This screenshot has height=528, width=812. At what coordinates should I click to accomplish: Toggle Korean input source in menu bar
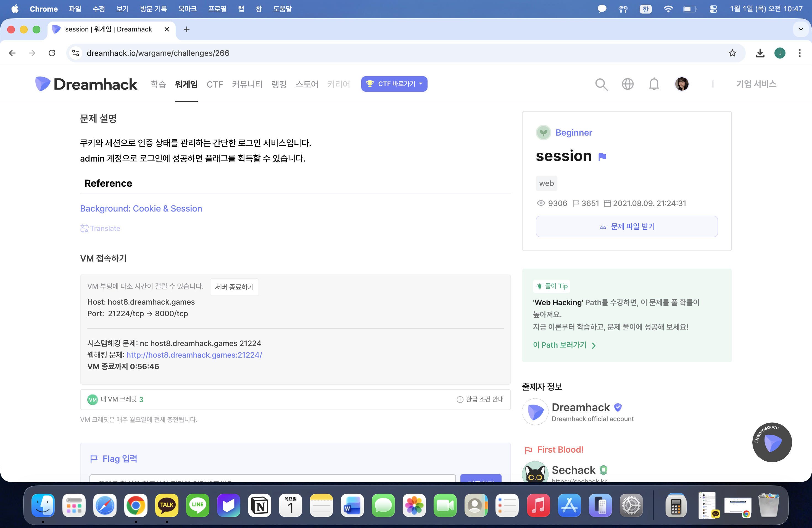(645, 9)
